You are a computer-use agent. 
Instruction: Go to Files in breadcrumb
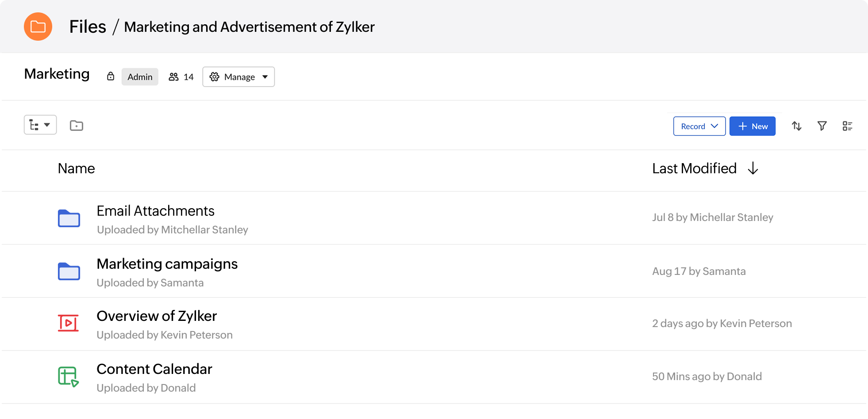point(88,27)
